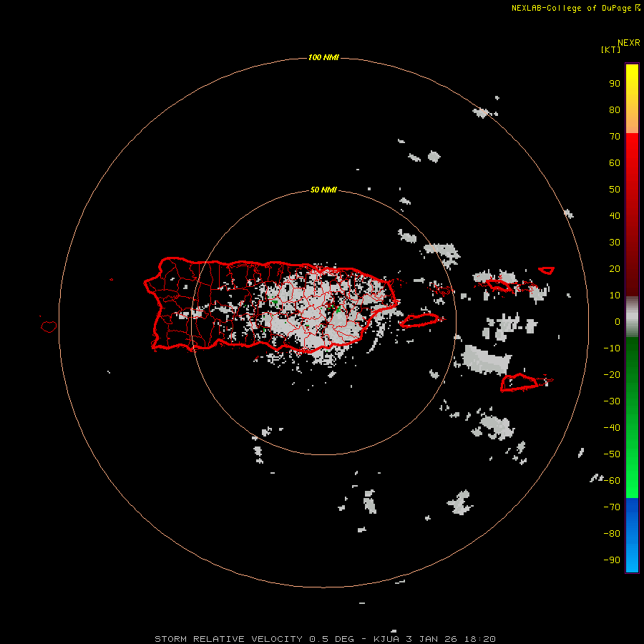Click the -70 scale value
Image resolution: width=644 pixels, height=644 pixels.
tap(612, 507)
